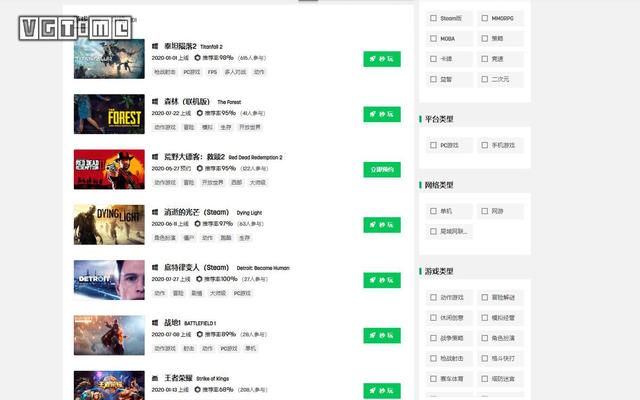Enable the PC游戏 platform checkbox
Viewport: 640px width, 400px height.
[x=433, y=145]
